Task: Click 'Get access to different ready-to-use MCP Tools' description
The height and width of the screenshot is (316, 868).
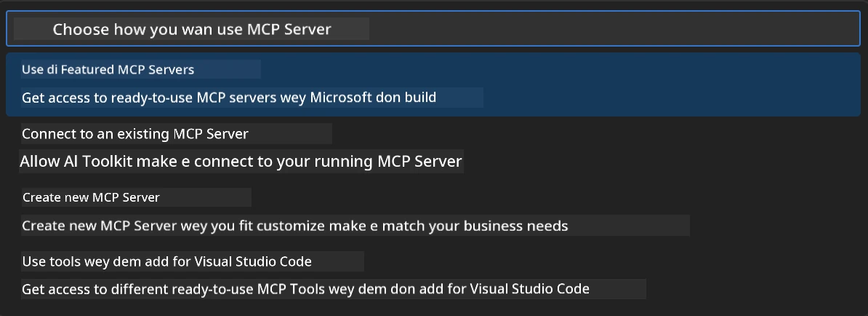Action: click(x=305, y=289)
